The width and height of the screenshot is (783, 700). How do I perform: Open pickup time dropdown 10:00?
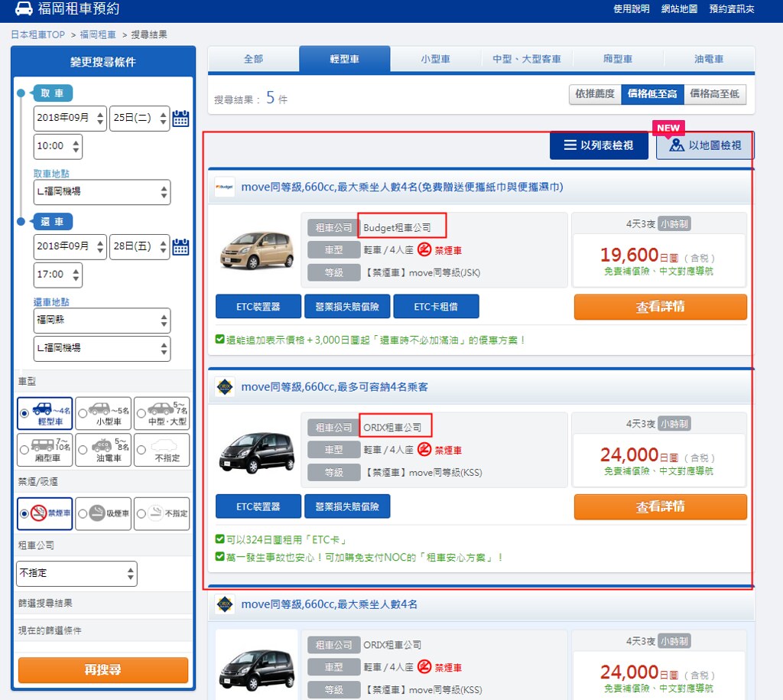pyautogui.click(x=58, y=146)
